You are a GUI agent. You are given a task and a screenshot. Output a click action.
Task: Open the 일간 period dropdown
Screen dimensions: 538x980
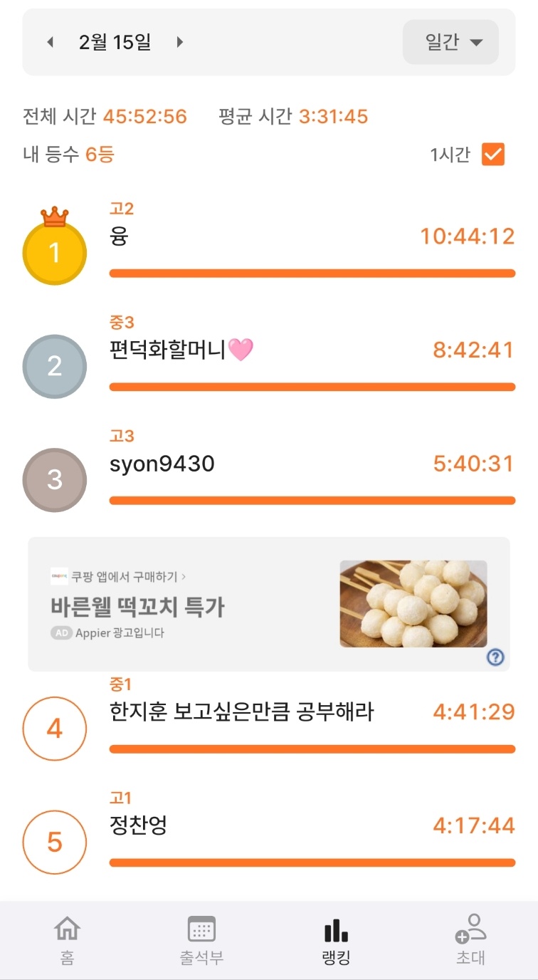click(x=450, y=43)
